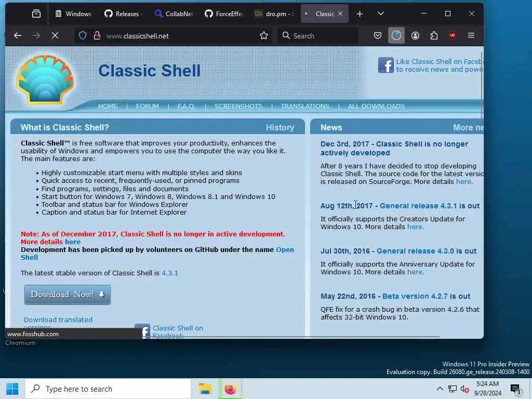Open the Firefox account profile icon
This screenshot has height=399, width=532.
click(415, 36)
